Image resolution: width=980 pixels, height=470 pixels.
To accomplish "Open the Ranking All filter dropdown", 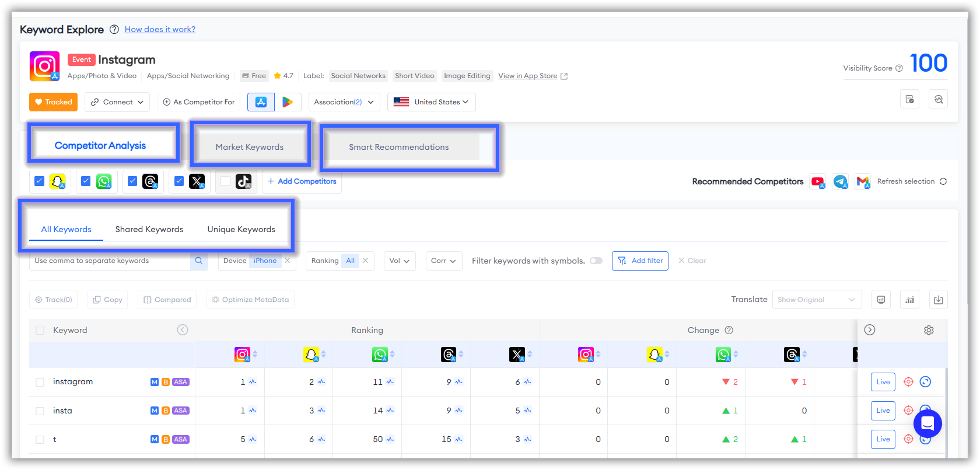I will point(350,261).
